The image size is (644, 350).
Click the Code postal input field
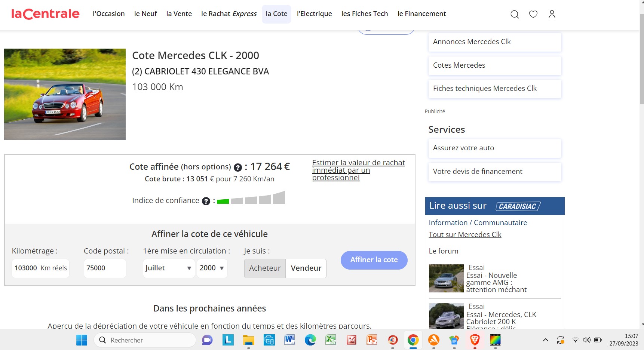click(x=105, y=268)
